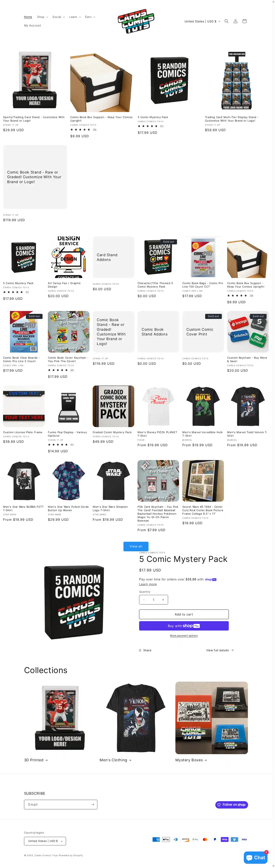The image size is (275, 868).
Task: Click Follow on shop button
Action: 232,805
